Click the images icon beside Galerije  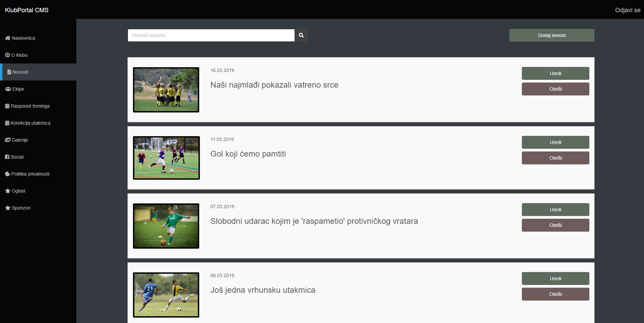point(8,140)
